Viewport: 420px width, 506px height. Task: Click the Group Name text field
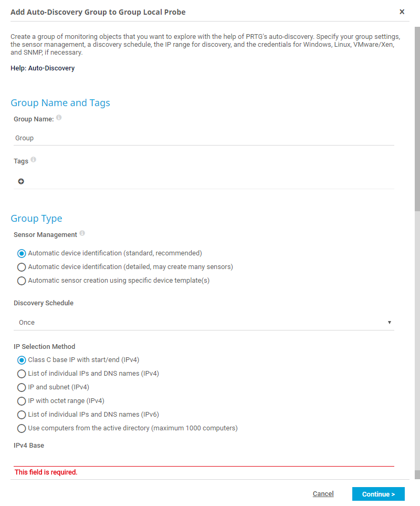click(204, 138)
